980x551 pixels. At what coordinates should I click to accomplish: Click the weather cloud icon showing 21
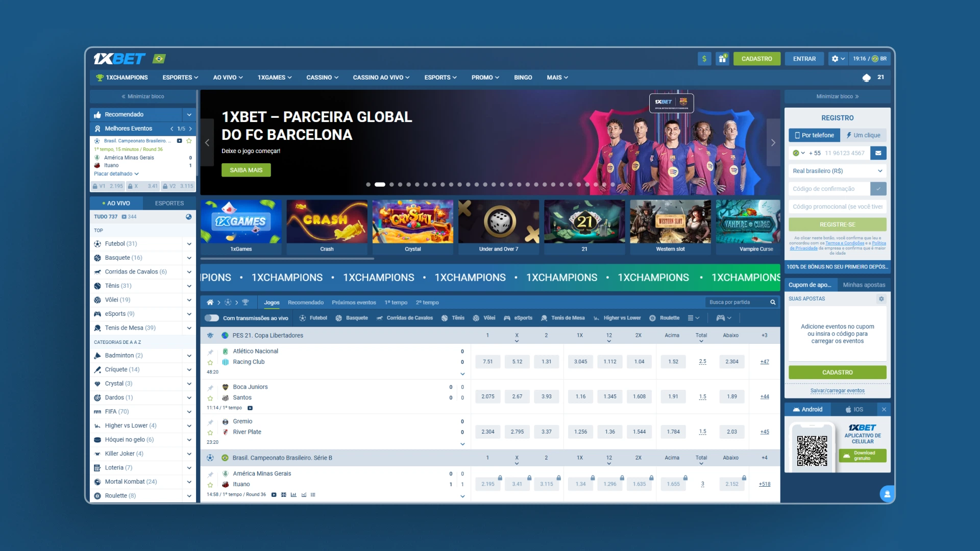pos(866,78)
